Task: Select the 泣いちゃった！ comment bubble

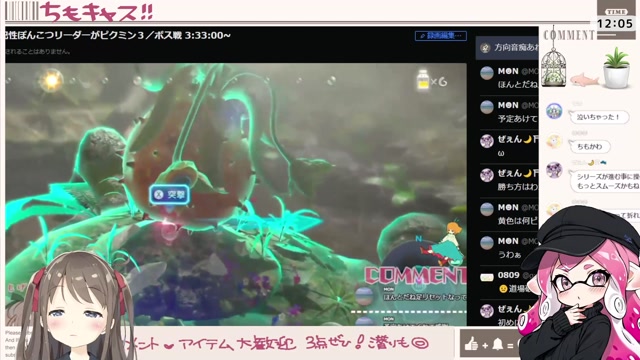Action: (x=598, y=117)
